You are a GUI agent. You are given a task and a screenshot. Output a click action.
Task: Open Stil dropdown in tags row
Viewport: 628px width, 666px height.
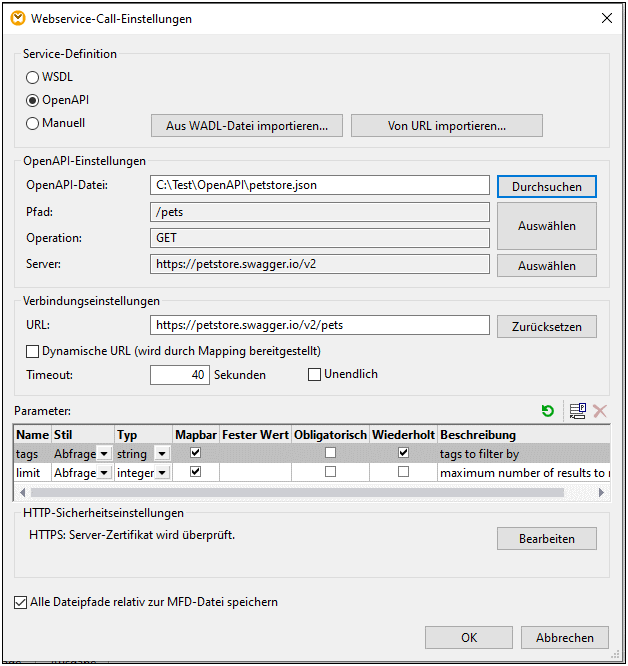(x=104, y=454)
